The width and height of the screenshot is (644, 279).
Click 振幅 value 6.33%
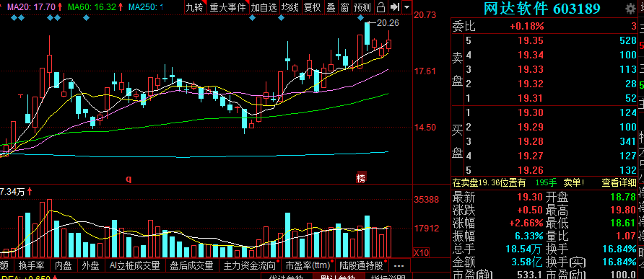point(529,236)
